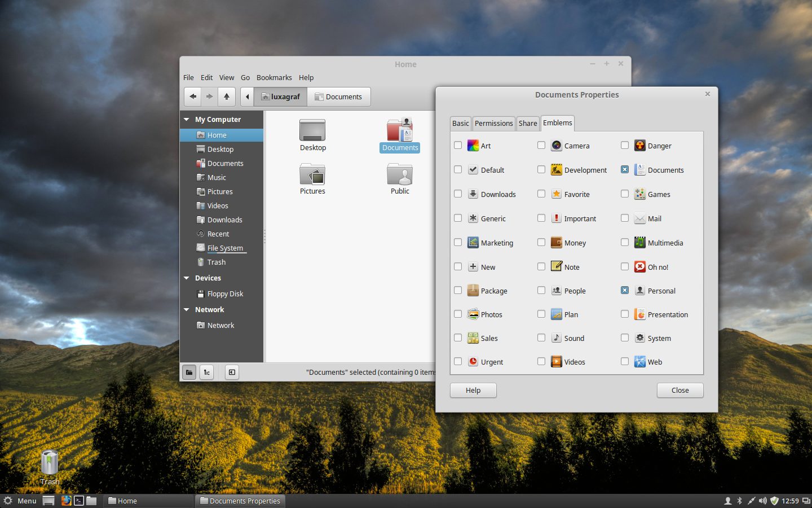Hide the sidebar using the collapse panel icon

pos(231,372)
